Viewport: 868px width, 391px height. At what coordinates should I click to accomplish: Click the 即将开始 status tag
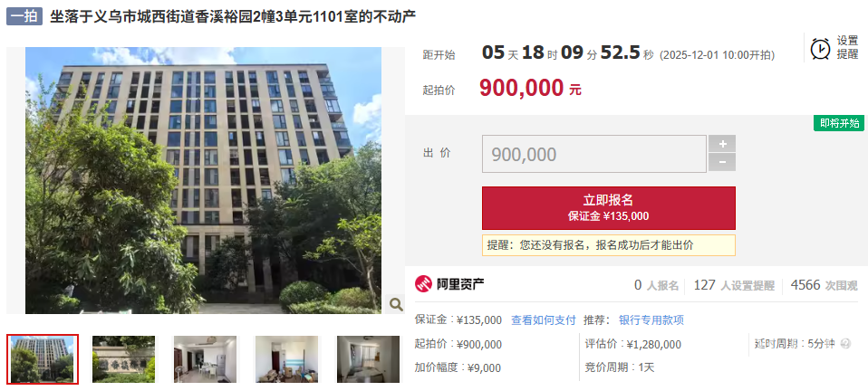pos(839,123)
